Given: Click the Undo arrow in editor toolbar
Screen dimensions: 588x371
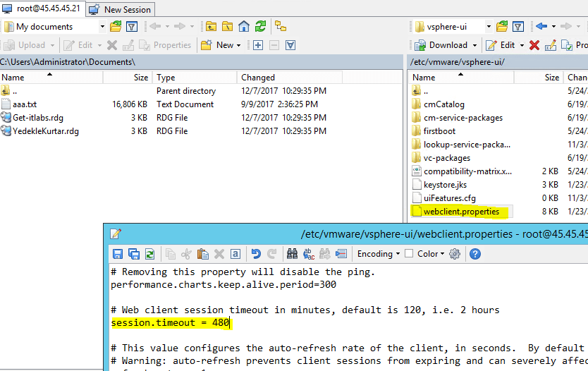Looking at the screenshot, I should tap(256, 254).
